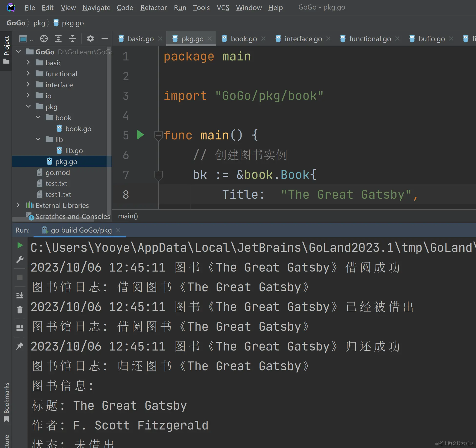Open the Project panel settings gear

90,39
